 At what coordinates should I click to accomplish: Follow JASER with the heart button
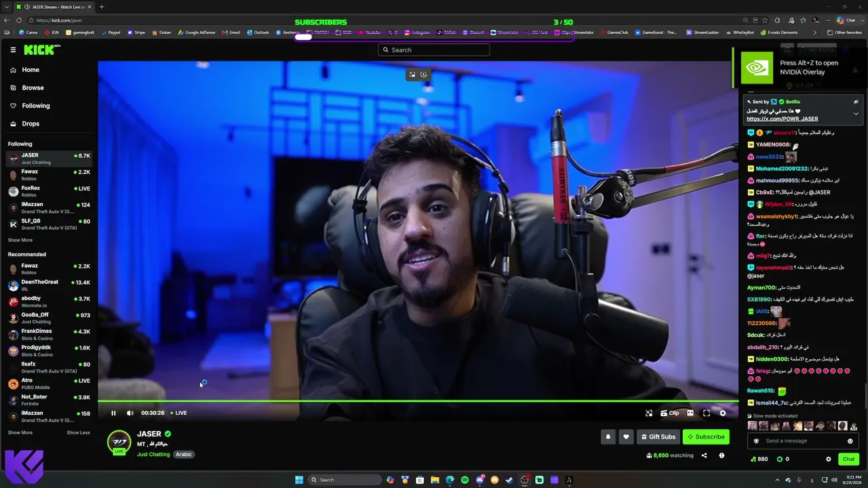(626, 437)
